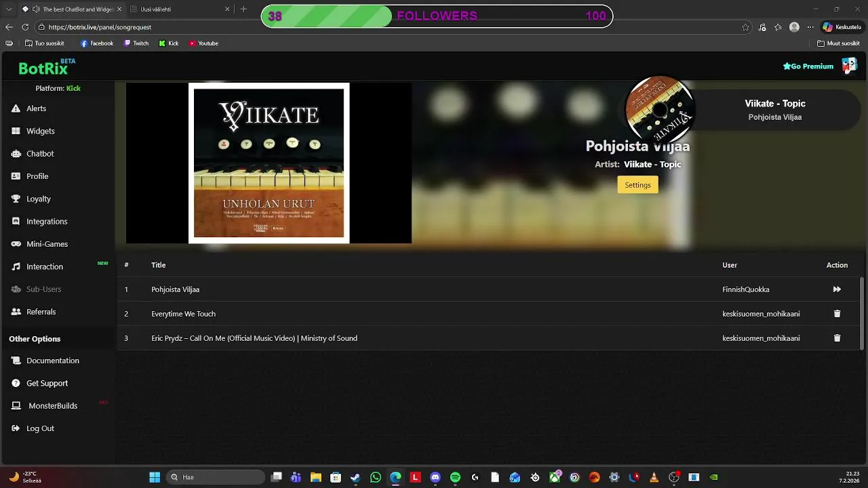Open Interaction menu with music note icon
Image resolution: width=868 pixels, height=488 pixels.
pyautogui.click(x=37, y=266)
